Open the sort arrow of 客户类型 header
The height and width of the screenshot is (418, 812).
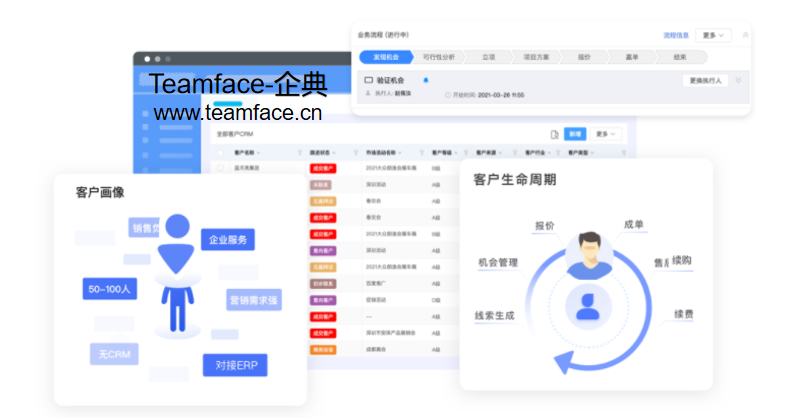tap(592, 153)
